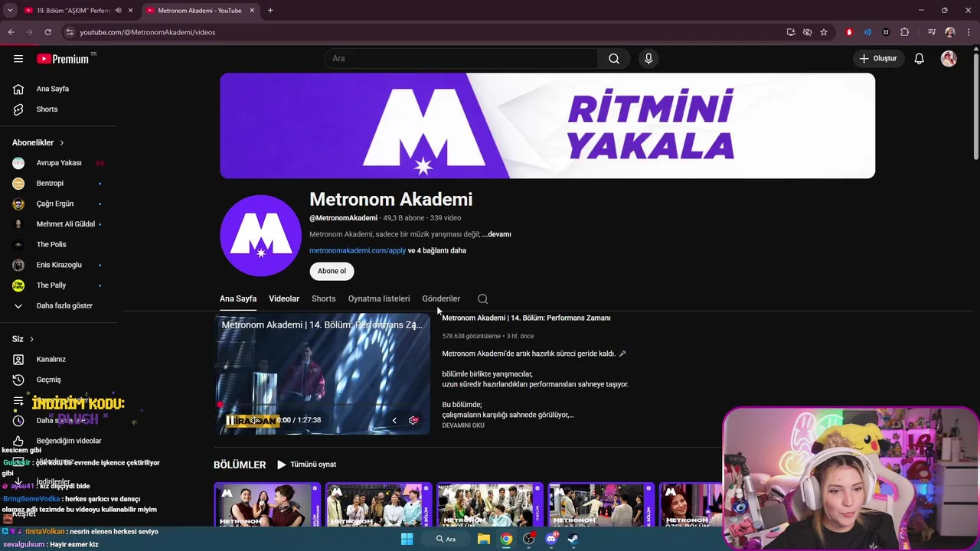
Task: Pause the featured channel video
Action: click(230, 420)
